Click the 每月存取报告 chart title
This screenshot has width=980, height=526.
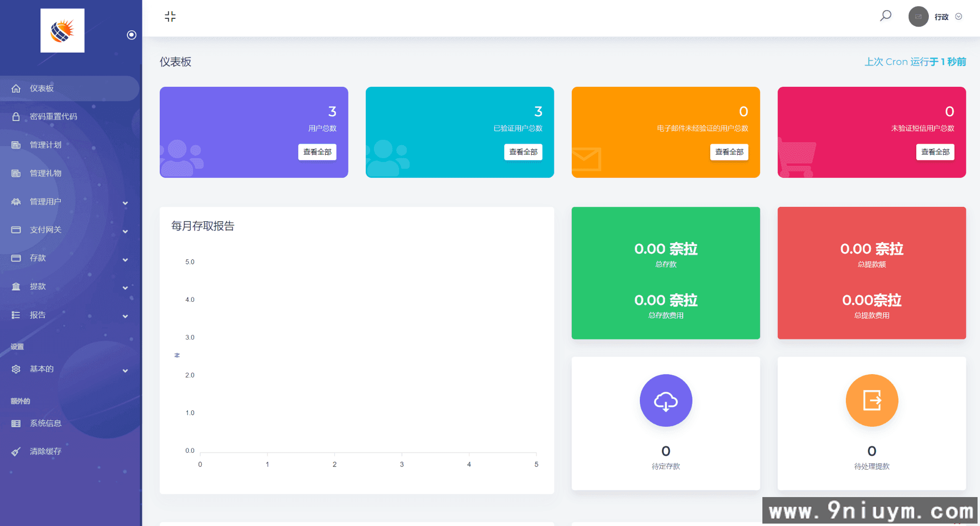tap(203, 226)
